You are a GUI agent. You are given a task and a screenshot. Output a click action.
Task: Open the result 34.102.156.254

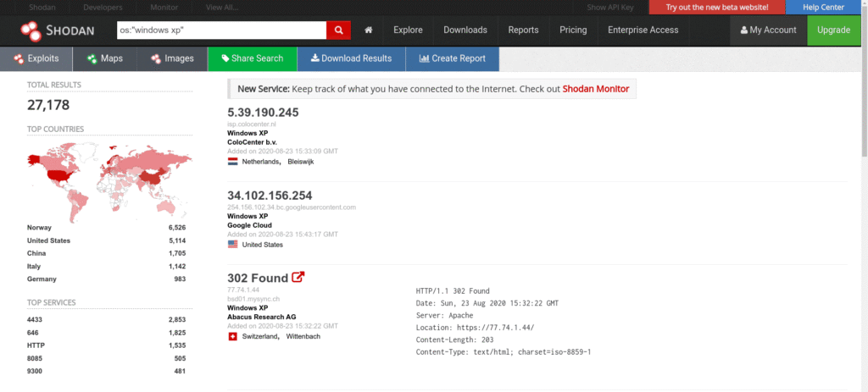[x=270, y=196]
